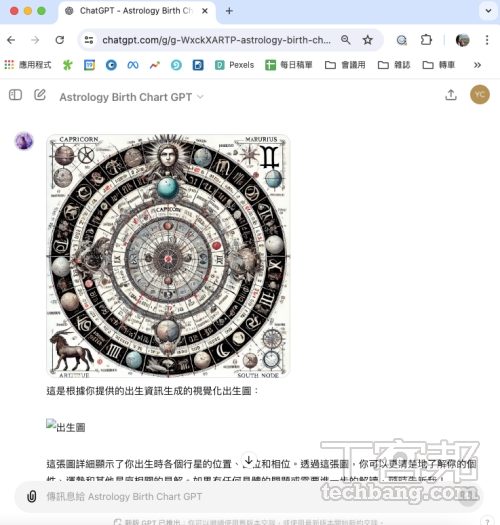This screenshot has width=500, height=525.
Task: Share the conversation with the upload icon
Action: tap(451, 95)
